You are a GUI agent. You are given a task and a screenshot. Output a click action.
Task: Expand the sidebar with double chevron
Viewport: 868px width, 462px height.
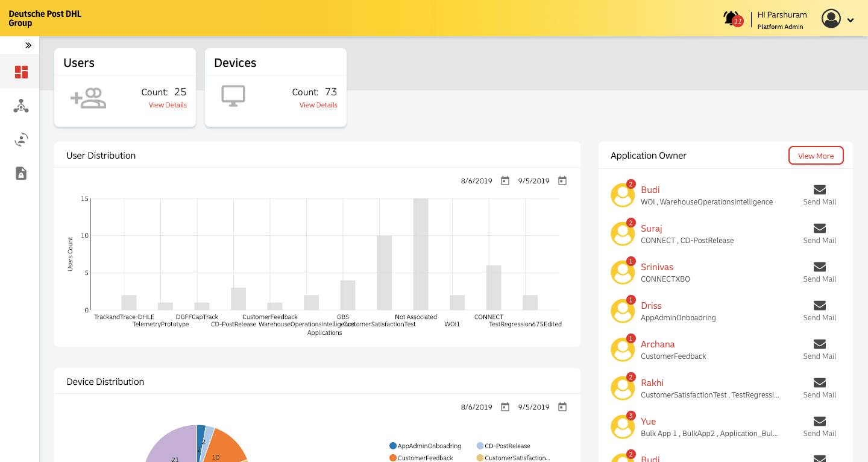click(28, 45)
